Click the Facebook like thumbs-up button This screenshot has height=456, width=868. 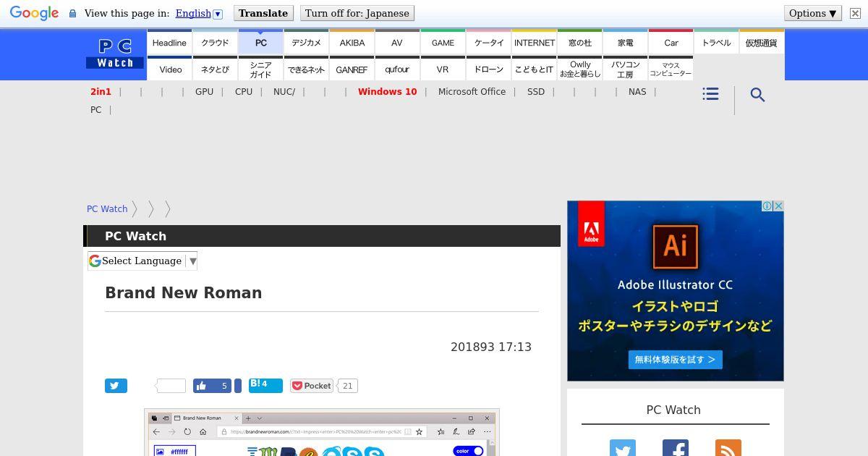point(212,386)
